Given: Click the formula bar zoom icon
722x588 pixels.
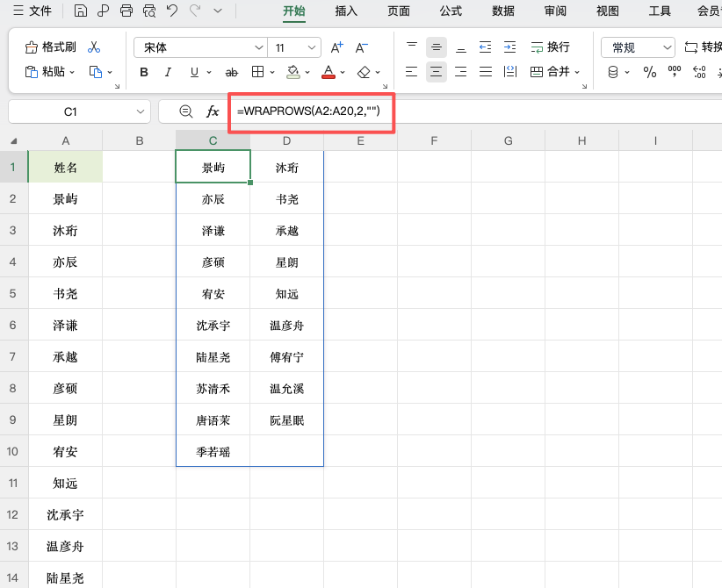Looking at the screenshot, I should [x=186, y=111].
